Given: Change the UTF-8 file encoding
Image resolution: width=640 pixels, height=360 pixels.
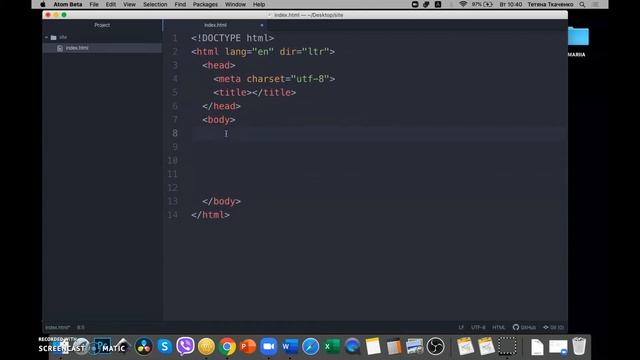Looking at the screenshot, I should pyautogui.click(x=478, y=327).
